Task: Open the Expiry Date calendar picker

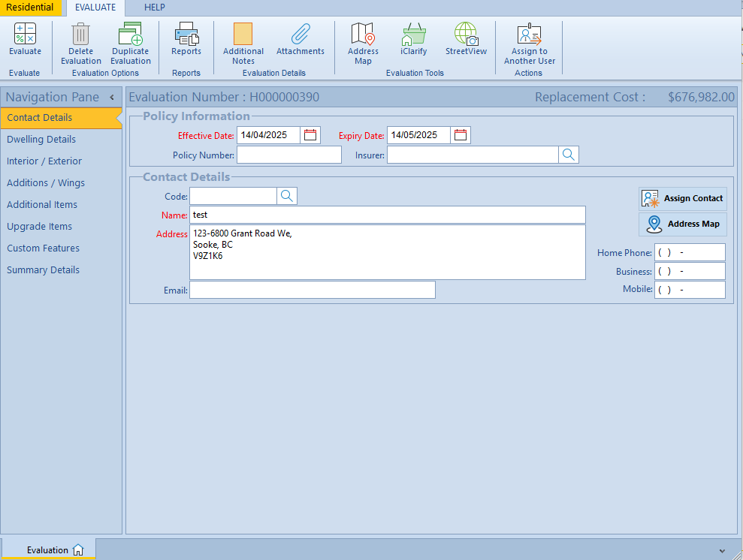Action: point(461,135)
